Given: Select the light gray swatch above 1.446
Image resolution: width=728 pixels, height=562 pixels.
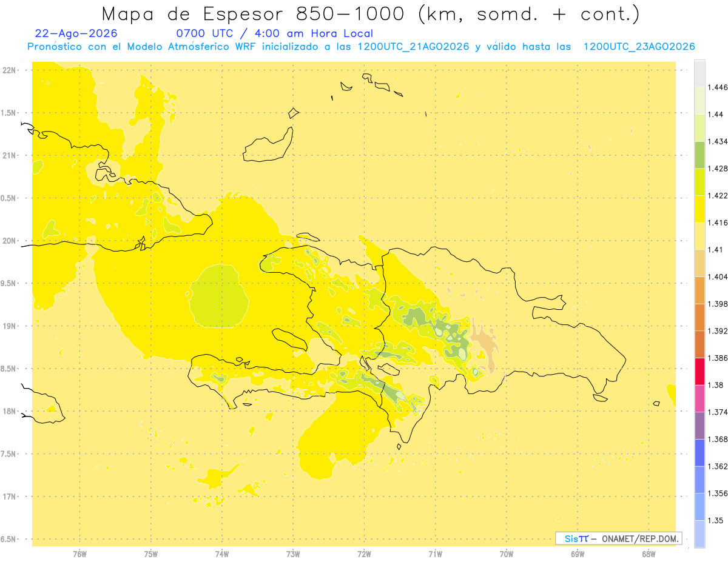Looking at the screenshot, I should [x=699, y=73].
